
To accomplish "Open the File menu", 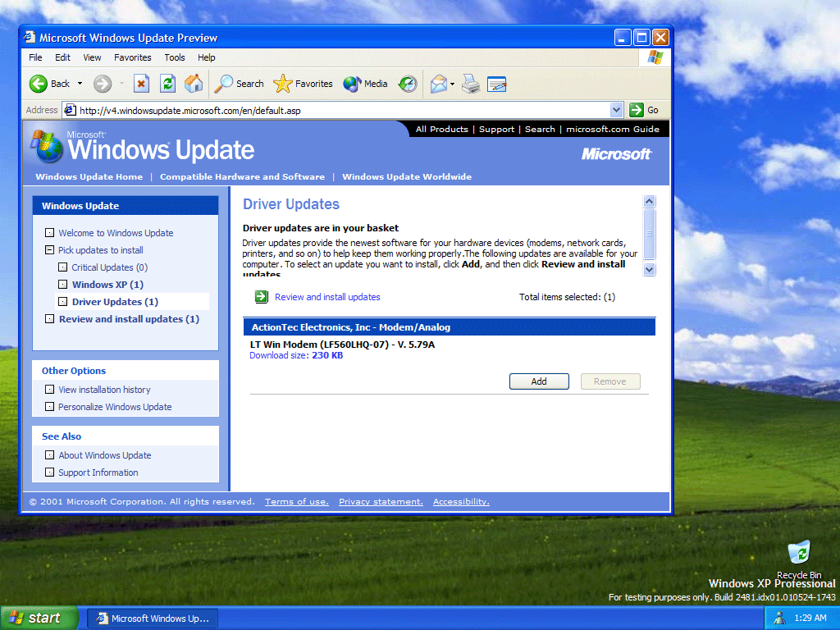I will point(35,57).
